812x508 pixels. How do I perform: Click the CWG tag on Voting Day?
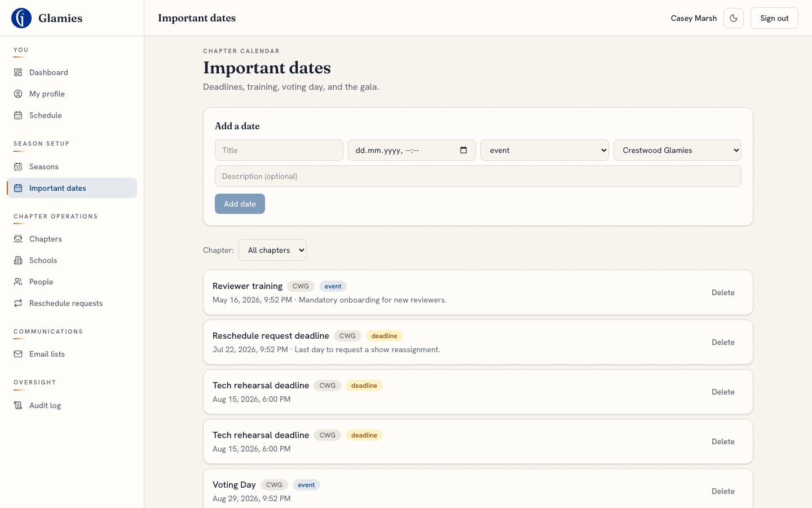[274, 485]
